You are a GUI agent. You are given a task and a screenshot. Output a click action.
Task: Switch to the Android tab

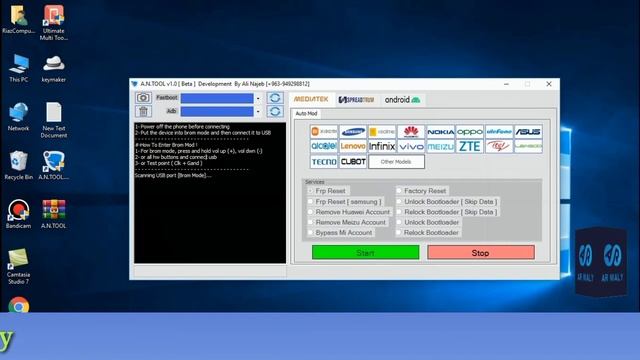(402, 100)
